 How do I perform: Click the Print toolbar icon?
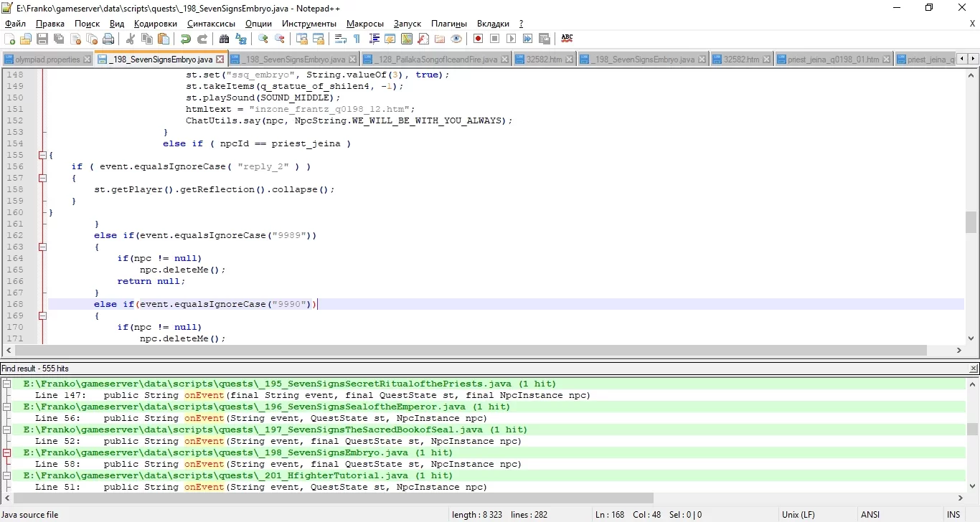[x=108, y=39]
